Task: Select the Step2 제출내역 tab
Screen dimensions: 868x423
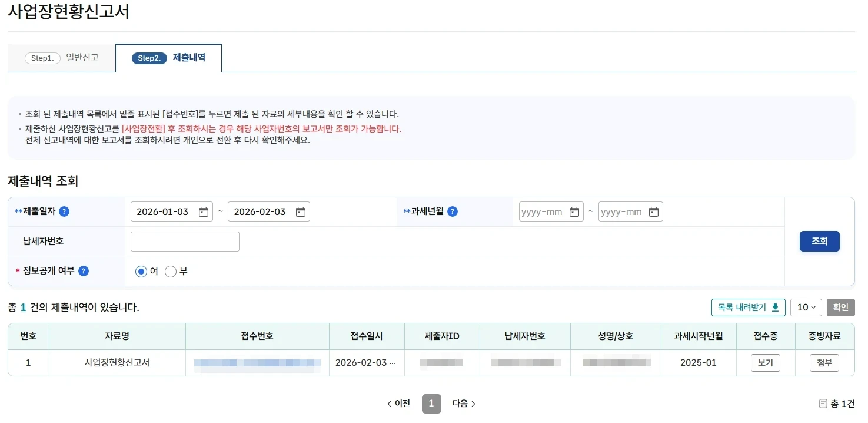Action: click(x=168, y=58)
